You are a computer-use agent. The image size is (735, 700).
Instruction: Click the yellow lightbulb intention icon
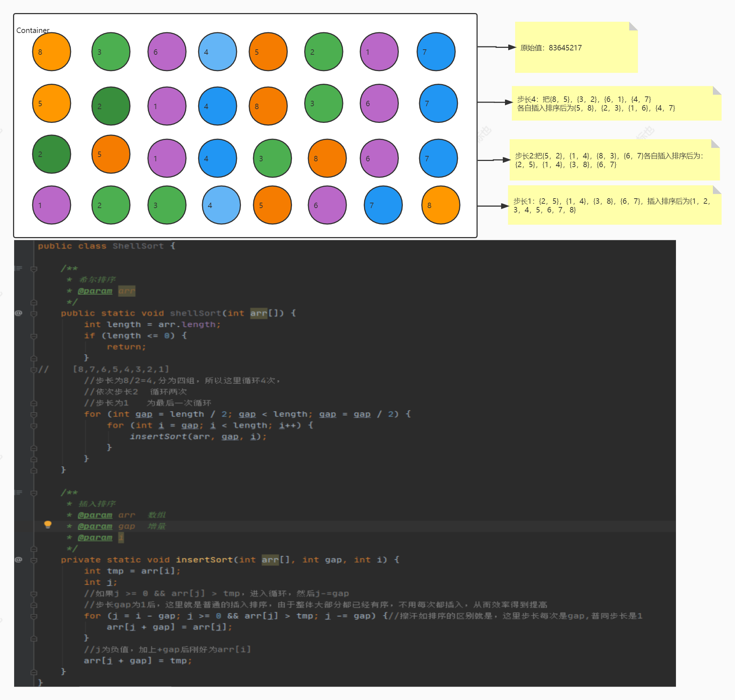48,524
